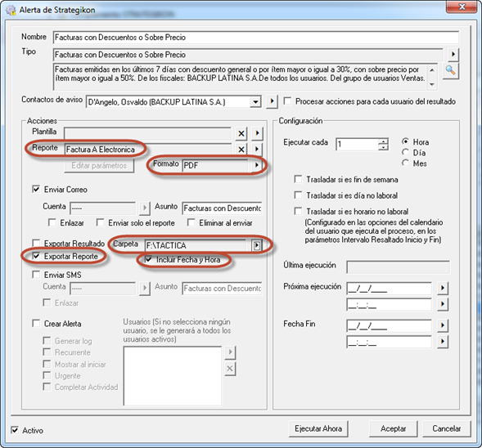Check the Exportar Resultado checkbox
This screenshot has height=448, width=482.
point(36,243)
